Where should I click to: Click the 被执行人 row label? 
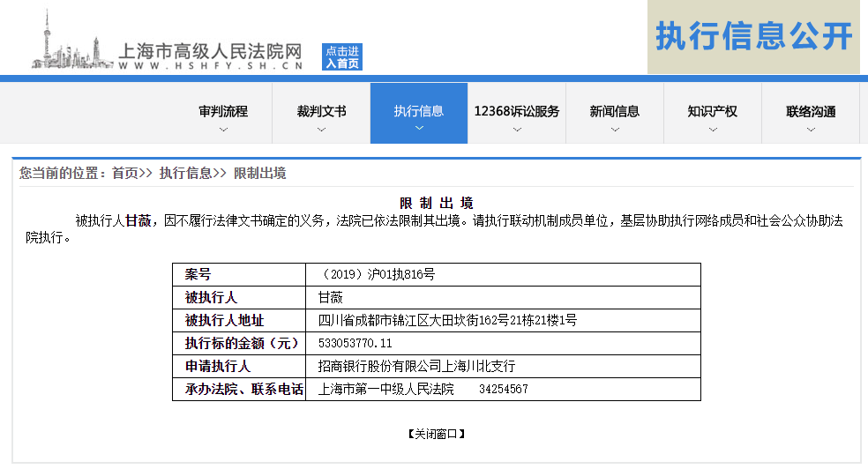tap(211, 298)
